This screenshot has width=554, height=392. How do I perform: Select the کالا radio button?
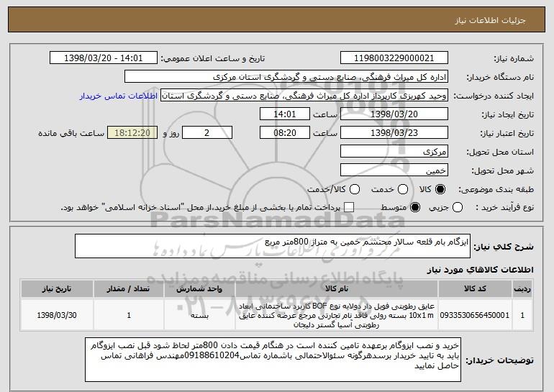pos(440,190)
